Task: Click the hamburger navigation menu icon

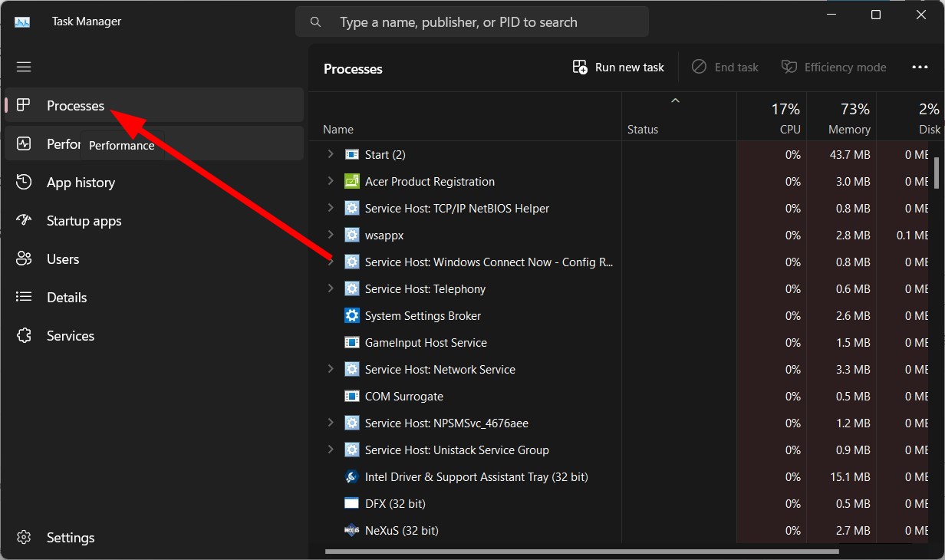Action: pyautogui.click(x=24, y=67)
